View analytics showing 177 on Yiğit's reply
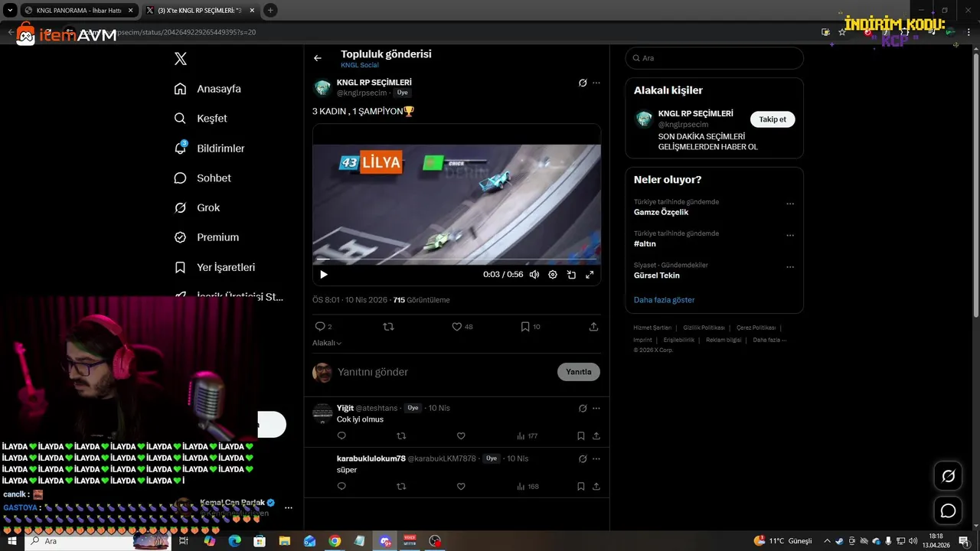The image size is (980, 551). click(x=528, y=436)
